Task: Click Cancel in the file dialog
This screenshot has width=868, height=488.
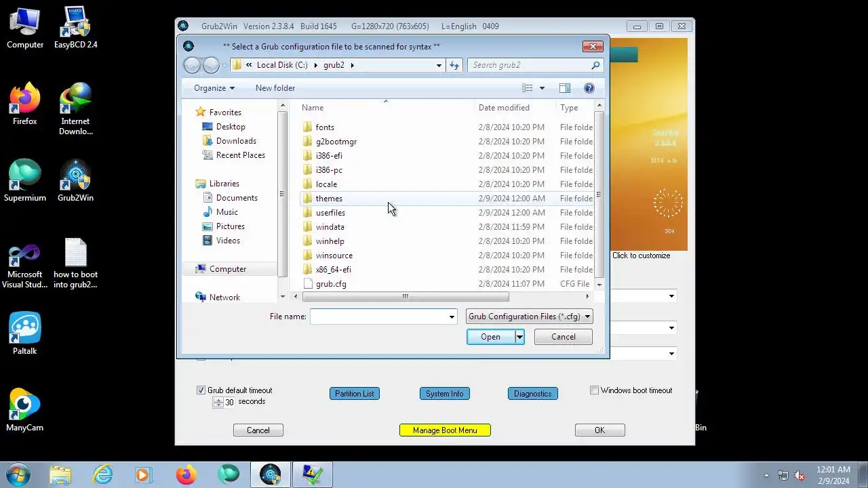Action: [x=563, y=337]
